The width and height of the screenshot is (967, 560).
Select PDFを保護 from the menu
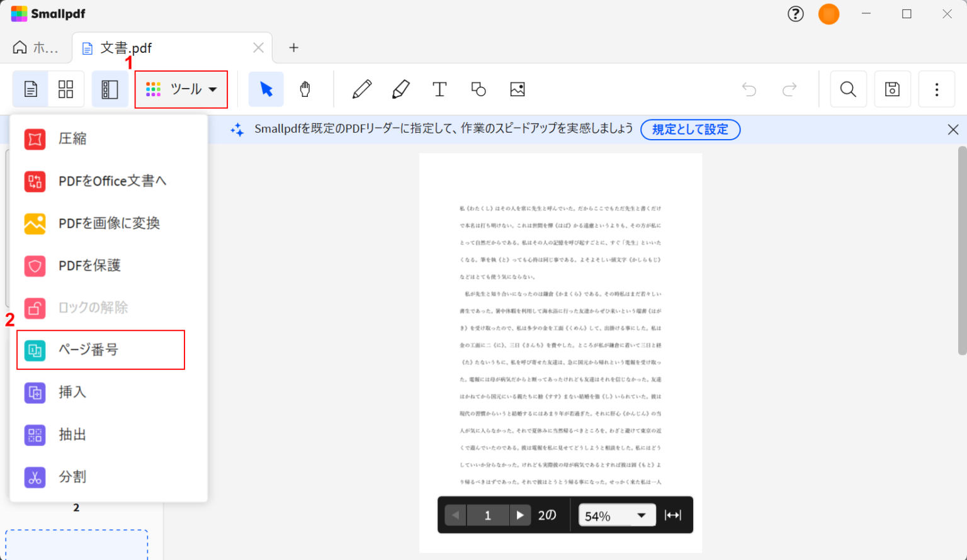pos(90,266)
